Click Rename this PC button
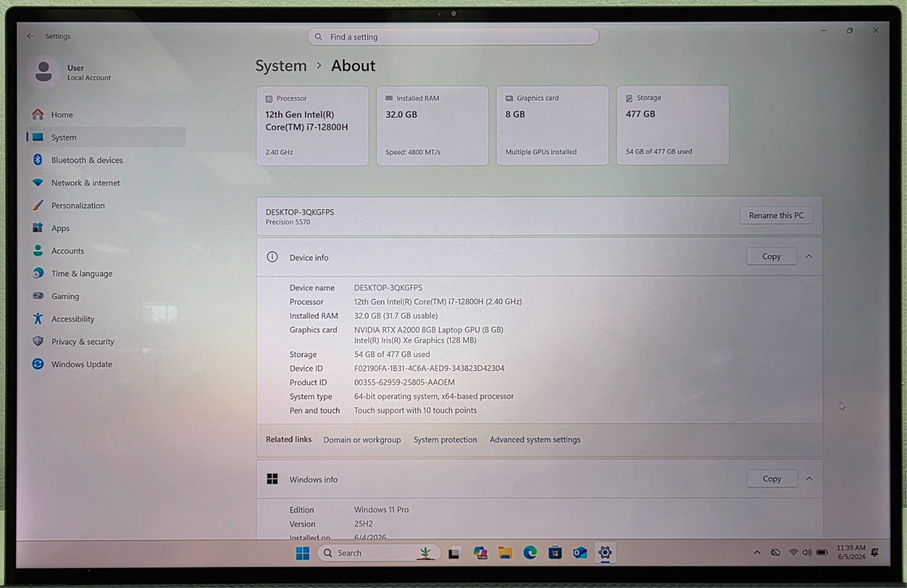This screenshot has height=588, width=907. 776,215
